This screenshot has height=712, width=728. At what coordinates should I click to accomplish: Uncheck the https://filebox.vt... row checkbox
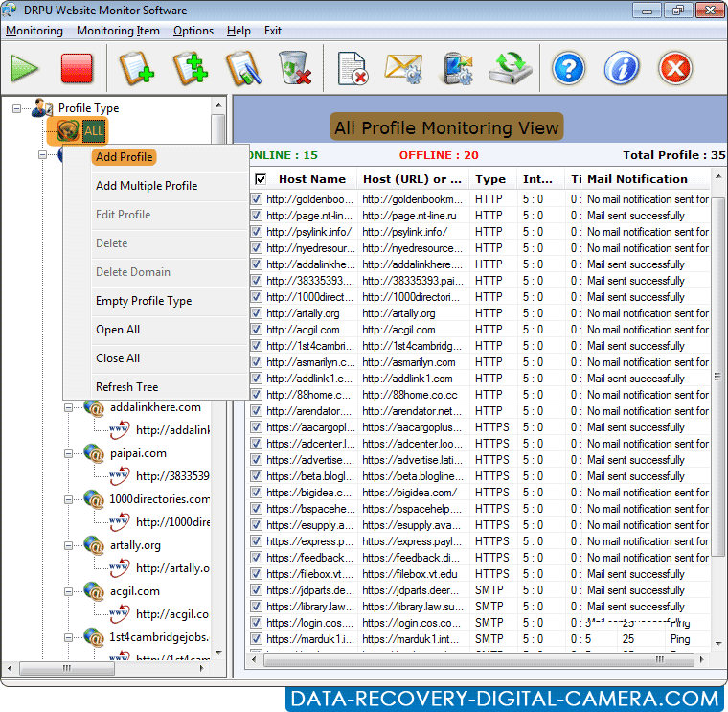click(256, 574)
